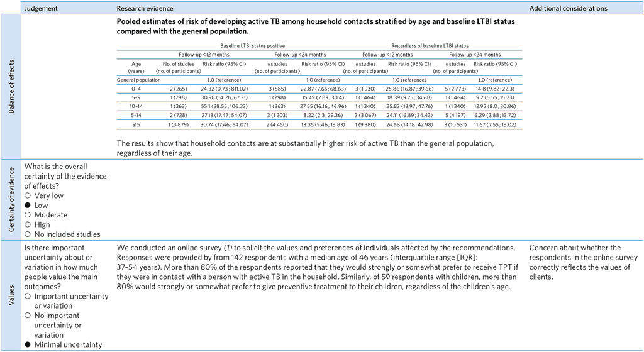Click risk ratio 24.68 (14.18; 42.98)
The image size is (644, 352).
(409, 124)
